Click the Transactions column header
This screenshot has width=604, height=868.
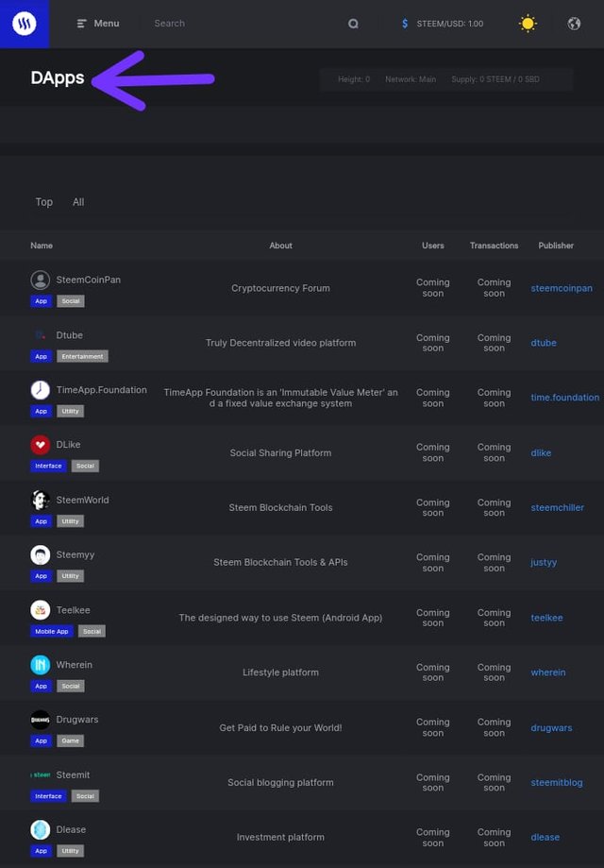(x=495, y=246)
